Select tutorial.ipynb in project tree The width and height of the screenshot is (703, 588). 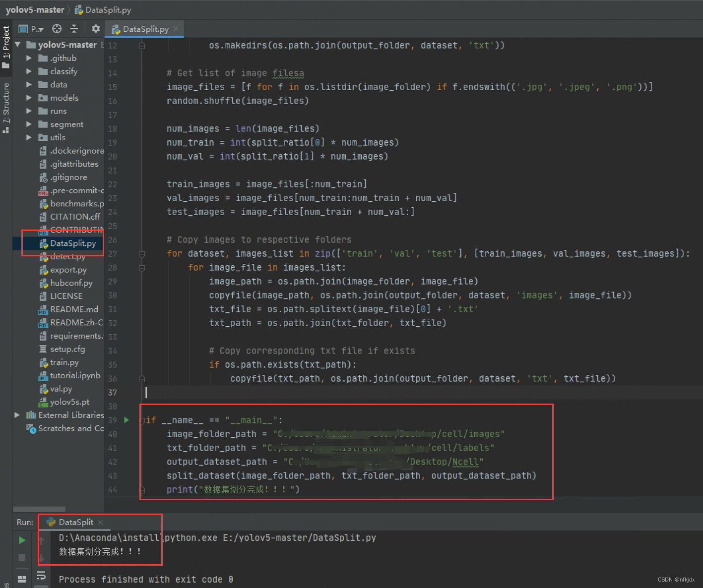click(x=69, y=375)
